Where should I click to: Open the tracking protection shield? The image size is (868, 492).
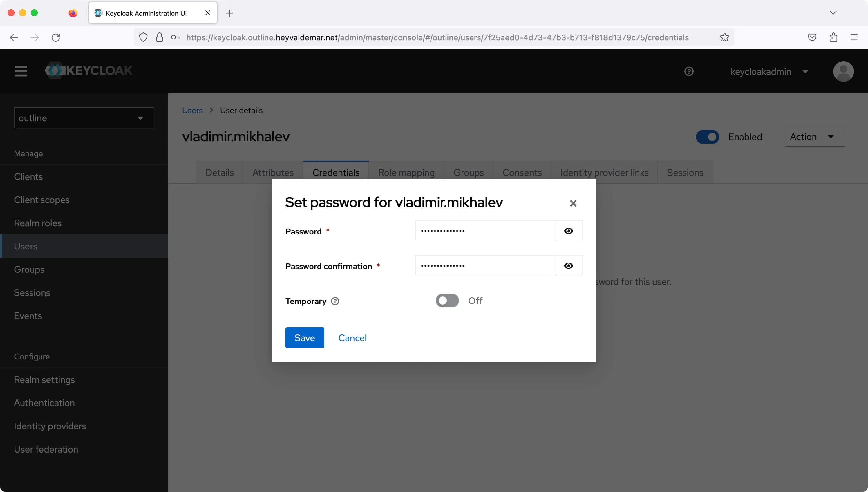click(143, 37)
